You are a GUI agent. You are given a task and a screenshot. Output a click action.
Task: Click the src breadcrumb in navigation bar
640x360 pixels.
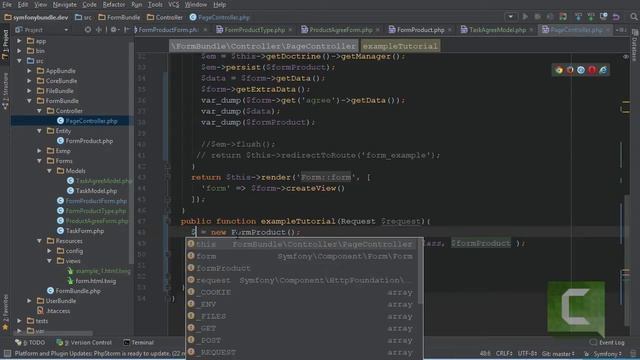[84, 17]
